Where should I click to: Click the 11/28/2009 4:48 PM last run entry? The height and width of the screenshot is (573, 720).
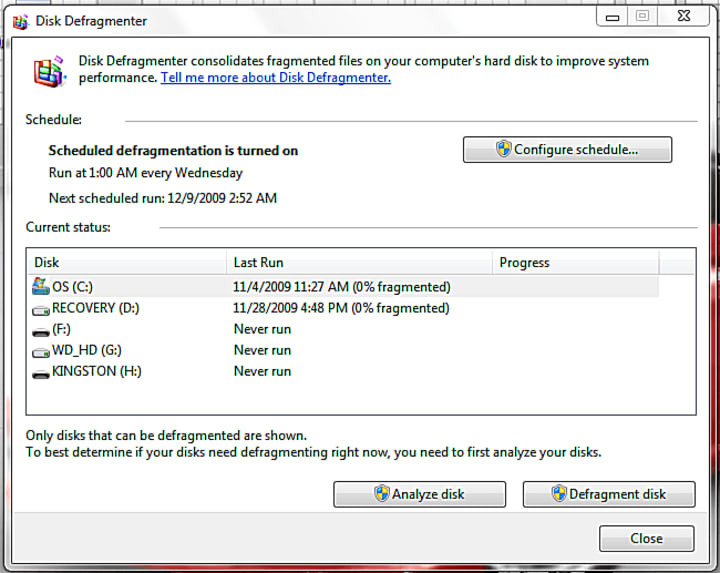click(x=341, y=308)
